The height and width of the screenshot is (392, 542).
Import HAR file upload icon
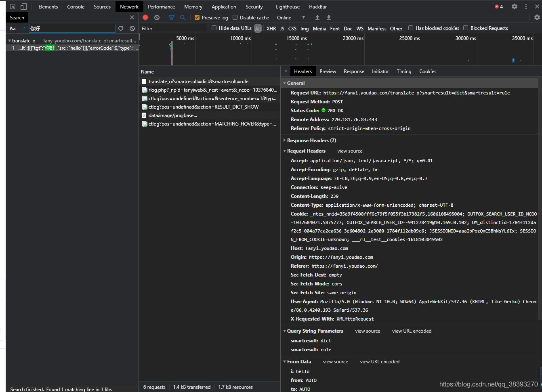pos(317,17)
